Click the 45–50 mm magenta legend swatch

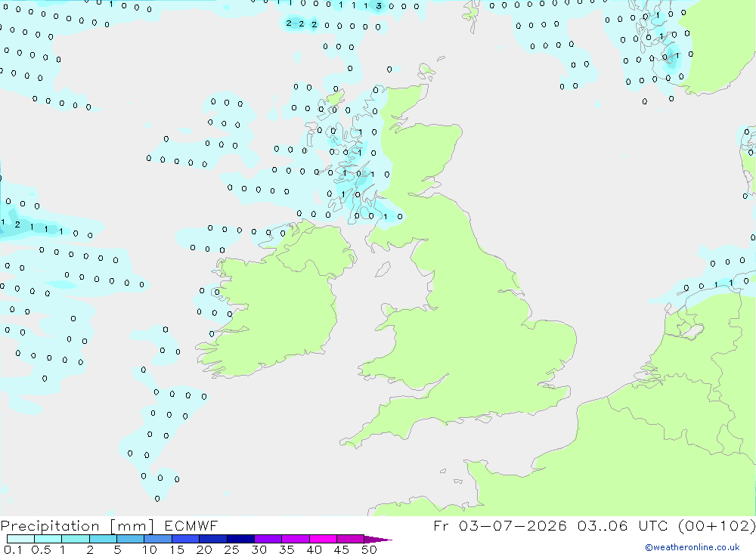coord(350,539)
